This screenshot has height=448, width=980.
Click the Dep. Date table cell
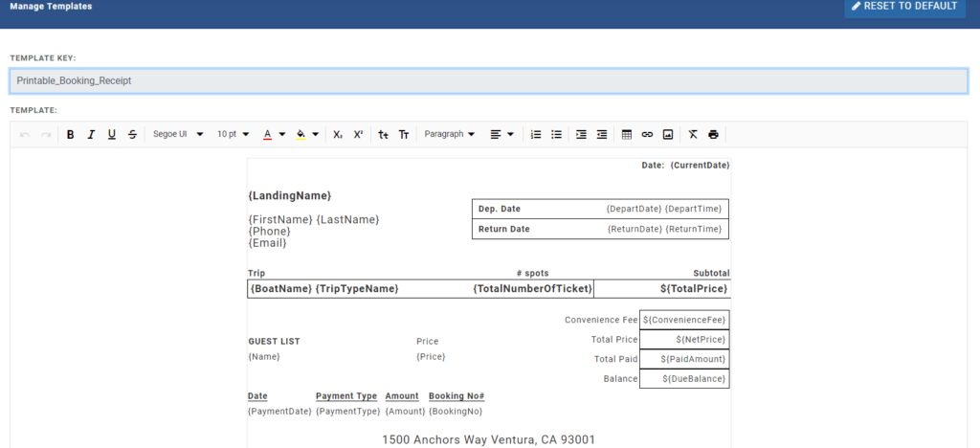[500, 209]
